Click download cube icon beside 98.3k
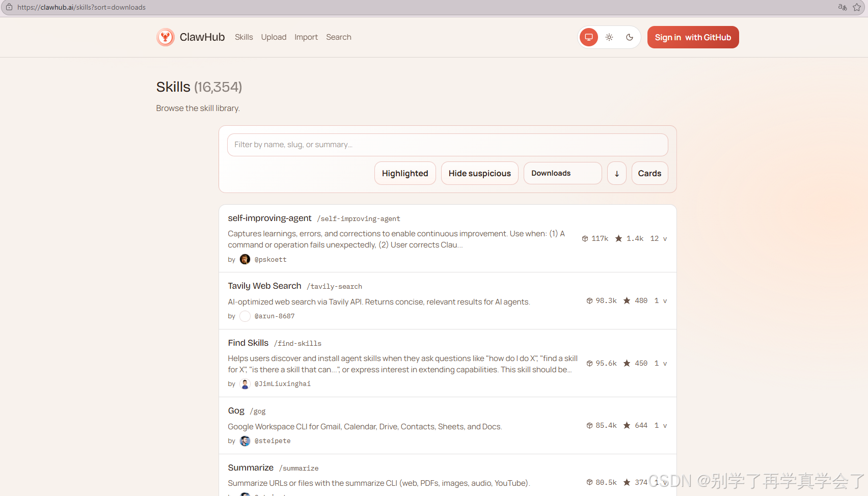 coord(589,300)
